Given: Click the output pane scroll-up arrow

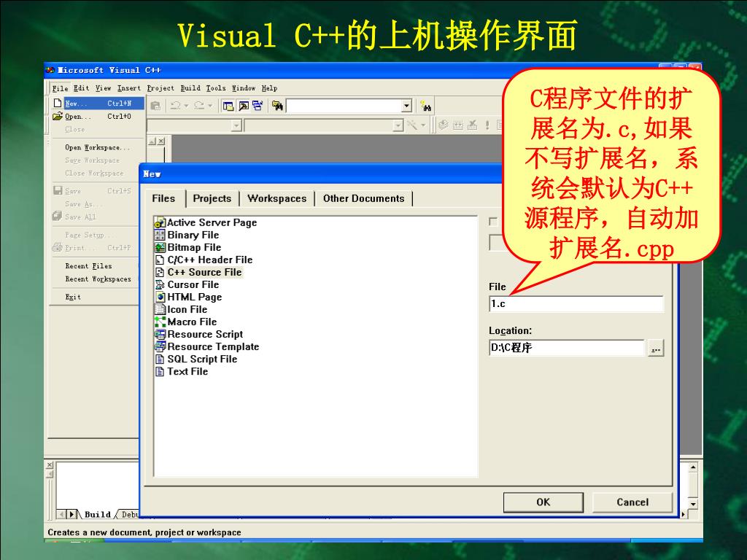Looking at the screenshot, I should click(693, 467).
